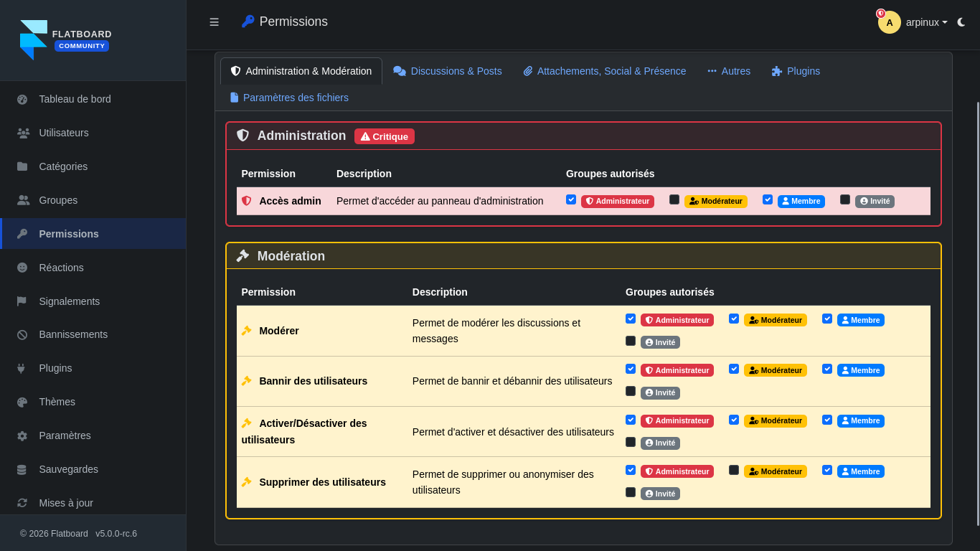Open the arpinux user dropdown menu
The height and width of the screenshot is (551, 980).
926,22
